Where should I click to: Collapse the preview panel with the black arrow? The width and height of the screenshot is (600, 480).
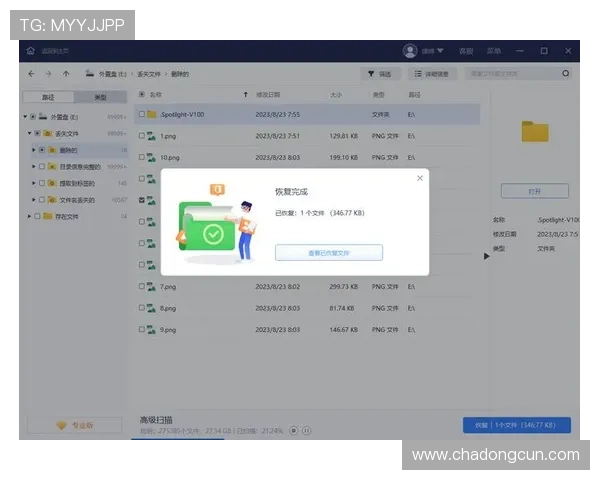486,256
